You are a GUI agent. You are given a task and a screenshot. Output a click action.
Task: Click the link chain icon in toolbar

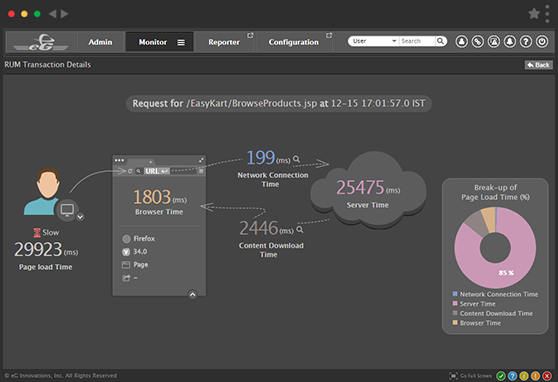[x=478, y=42]
